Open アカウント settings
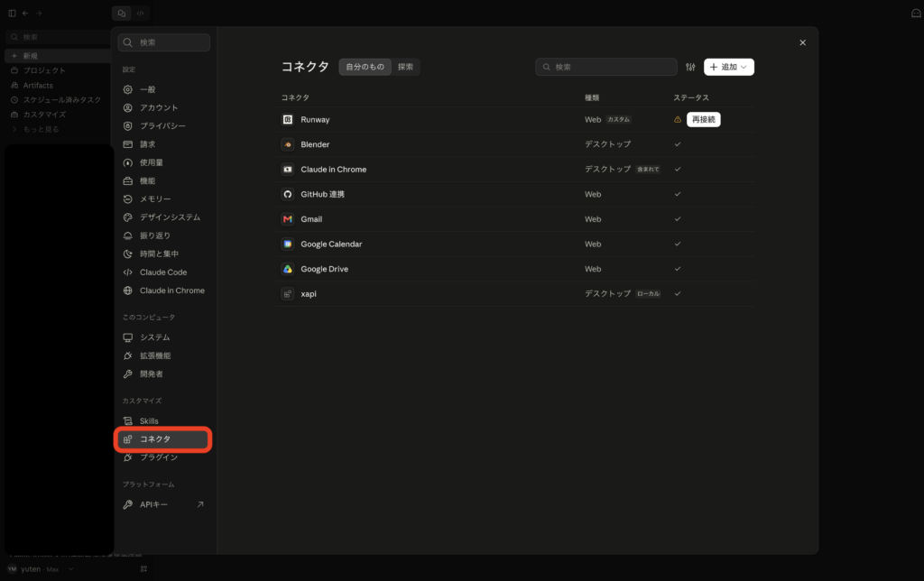The image size is (924, 581). [164, 108]
